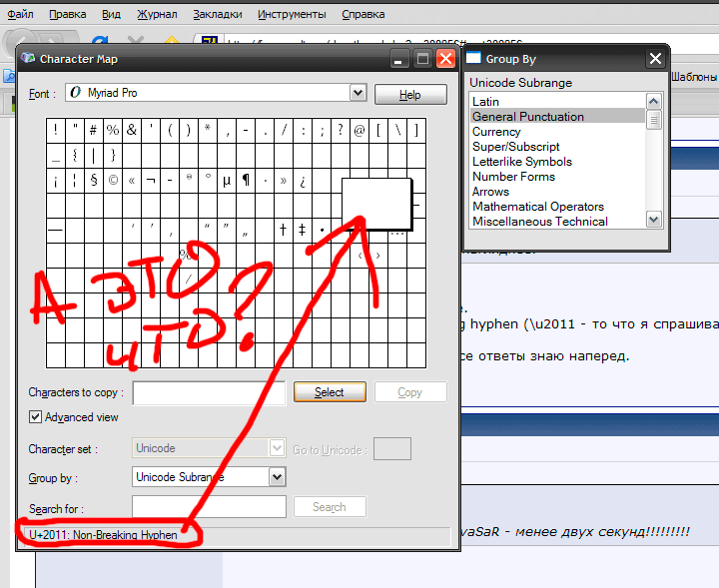Pick the micro sign µ character cell
Screen dimensions: 719x588
[227, 181]
